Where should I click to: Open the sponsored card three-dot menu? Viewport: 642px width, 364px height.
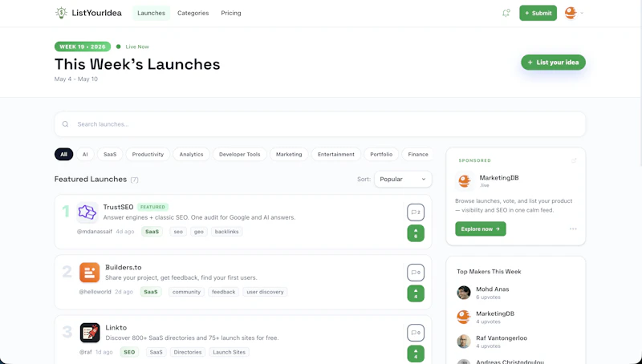(573, 229)
